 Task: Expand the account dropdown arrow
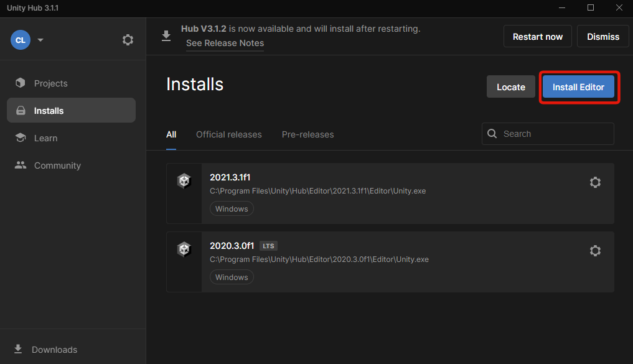pos(40,40)
